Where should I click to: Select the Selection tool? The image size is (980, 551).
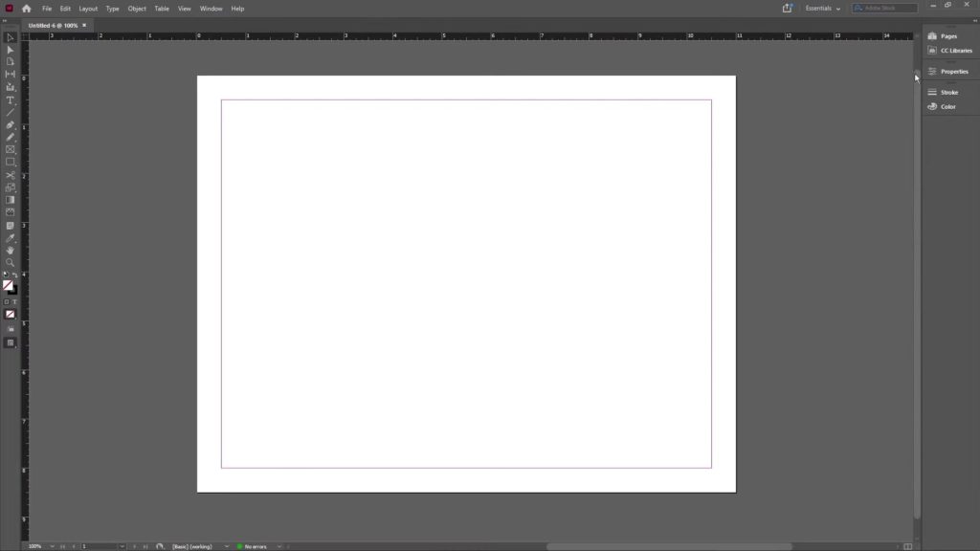pyautogui.click(x=11, y=36)
